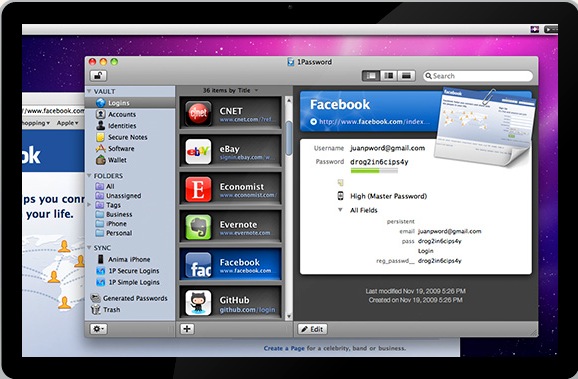578x379 pixels.
Task: Switch to first layout view button
Action: pos(371,76)
